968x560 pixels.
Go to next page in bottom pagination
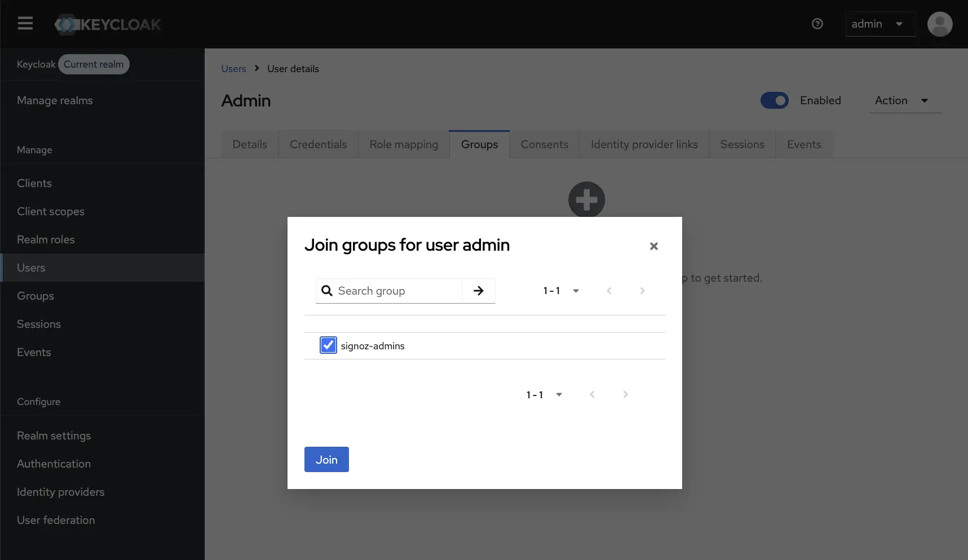point(625,394)
